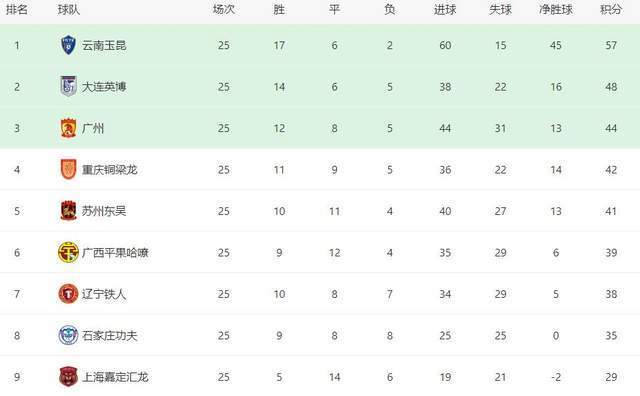Image resolution: width=640 pixels, height=396 pixels.
Task: Click the 苏州东吴 team crest icon
Action: 68,211
